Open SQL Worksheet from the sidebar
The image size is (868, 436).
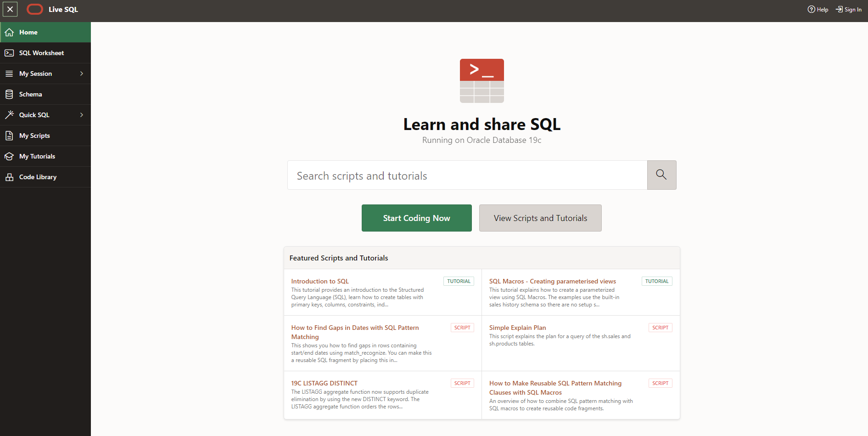[x=45, y=53]
